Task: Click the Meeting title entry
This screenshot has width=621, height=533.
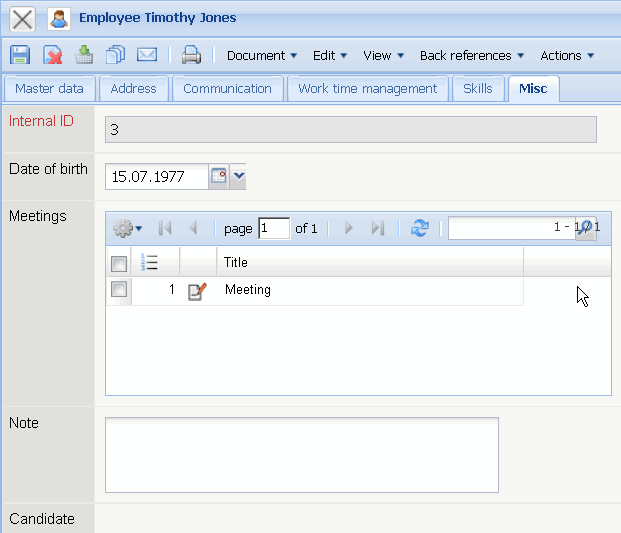Action: [x=247, y=290]
